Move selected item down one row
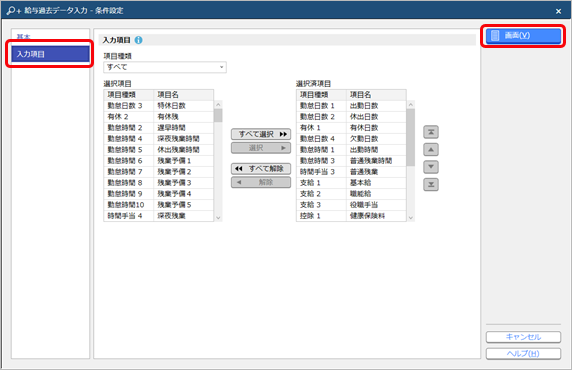 431,167
